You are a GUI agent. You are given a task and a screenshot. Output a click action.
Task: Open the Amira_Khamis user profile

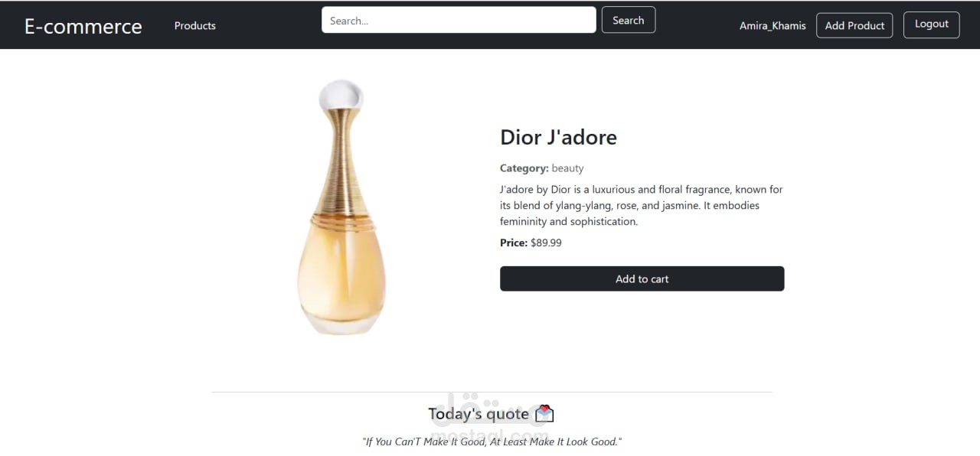(773, 25)
